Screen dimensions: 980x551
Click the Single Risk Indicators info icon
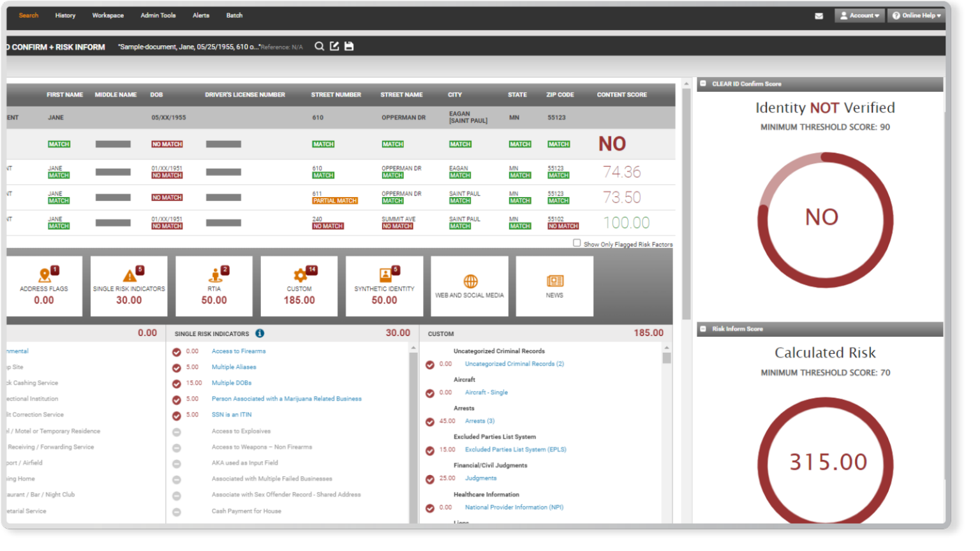point(260,334)
